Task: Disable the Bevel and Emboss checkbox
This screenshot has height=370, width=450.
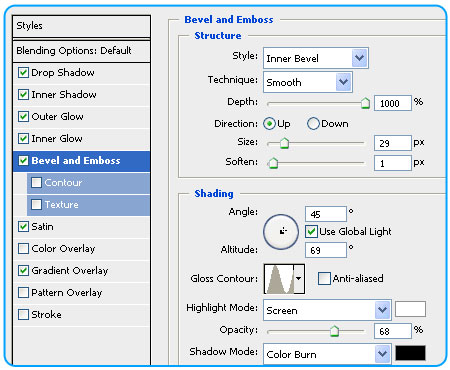Action: coord(23,160)
